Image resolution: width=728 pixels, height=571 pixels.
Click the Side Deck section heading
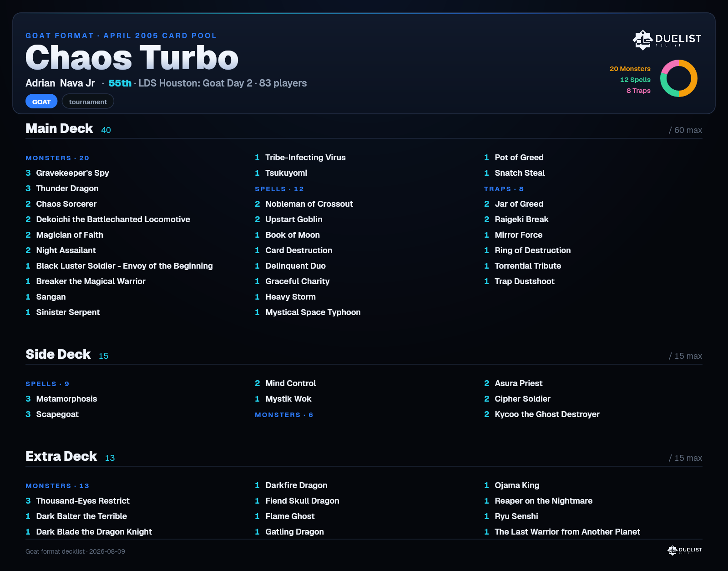coord(58,354)
